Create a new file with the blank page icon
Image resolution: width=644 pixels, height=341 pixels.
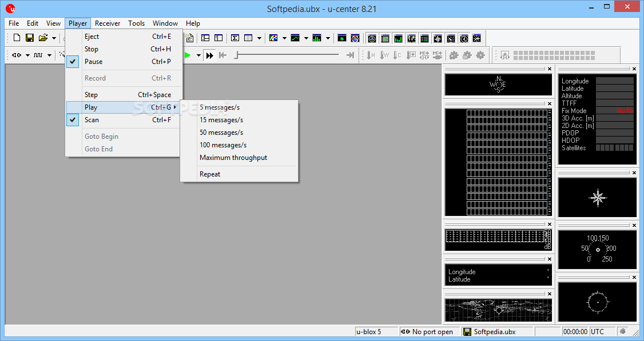(x=17, y=38)
